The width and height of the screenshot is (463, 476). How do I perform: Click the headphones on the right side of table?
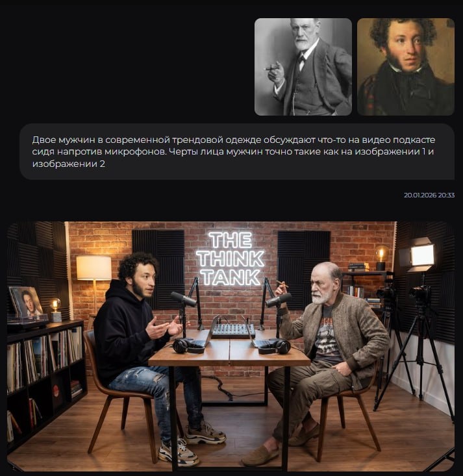tap(274, 347)
